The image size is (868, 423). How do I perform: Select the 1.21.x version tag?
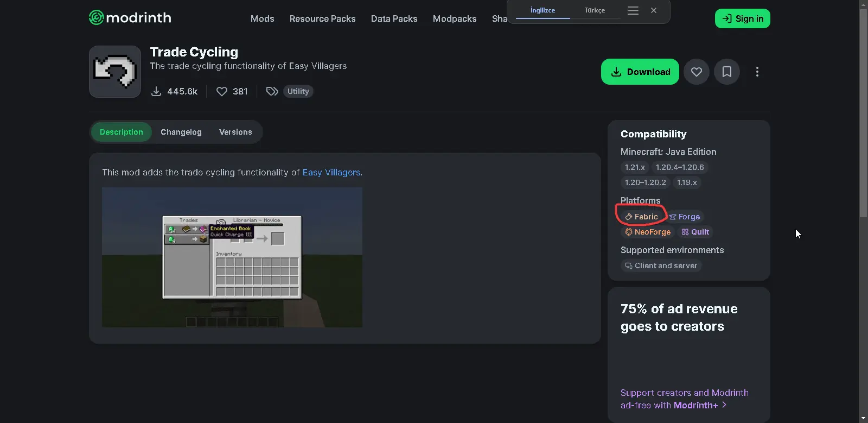[x=635, y=167]
